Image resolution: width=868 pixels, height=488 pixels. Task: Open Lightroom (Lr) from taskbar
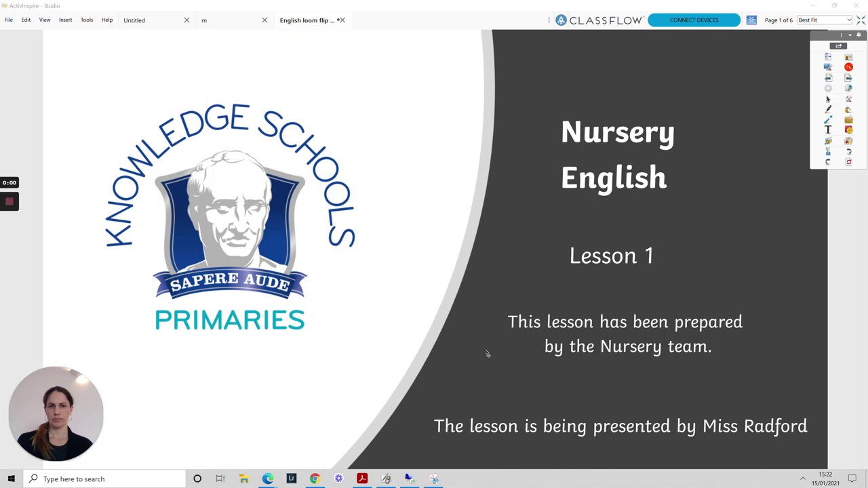point(292,479)
